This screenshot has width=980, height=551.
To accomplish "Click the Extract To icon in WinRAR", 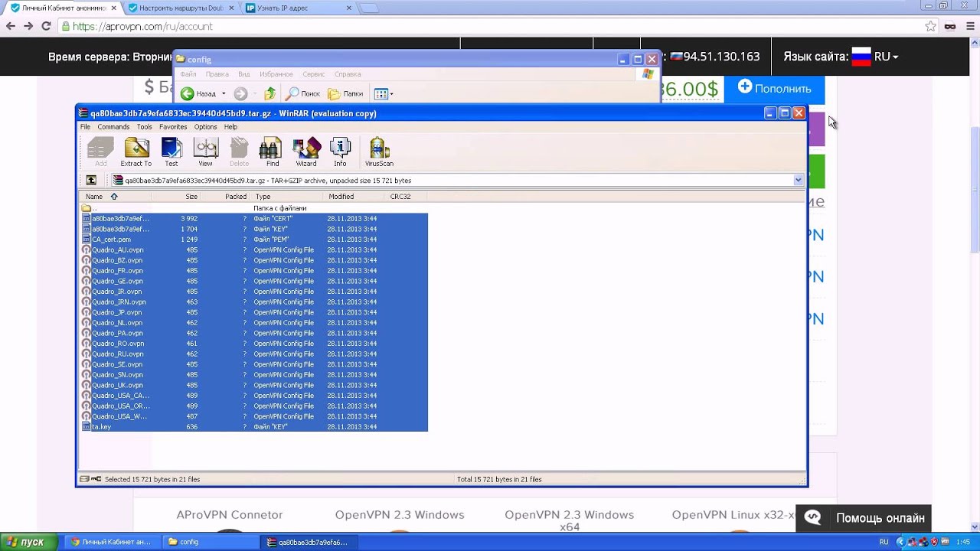I will pyautogui.click(x=136, y=152).
